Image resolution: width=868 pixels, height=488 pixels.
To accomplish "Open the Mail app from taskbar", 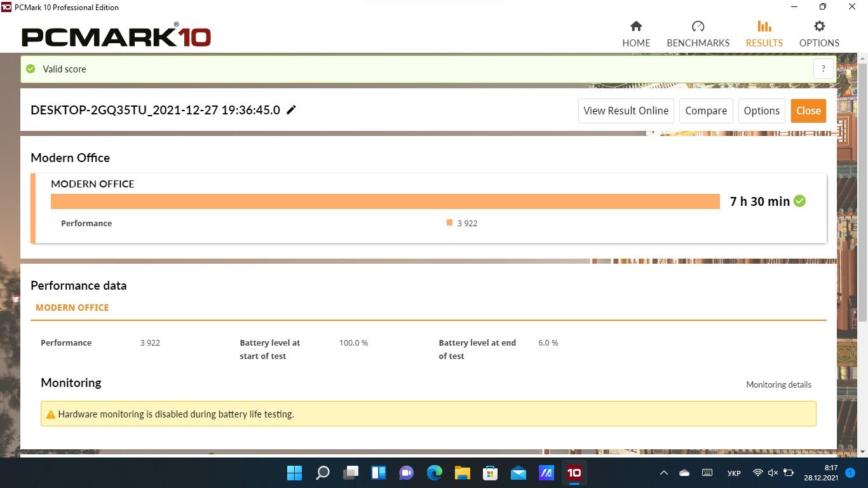I will [x=519, y=473].
